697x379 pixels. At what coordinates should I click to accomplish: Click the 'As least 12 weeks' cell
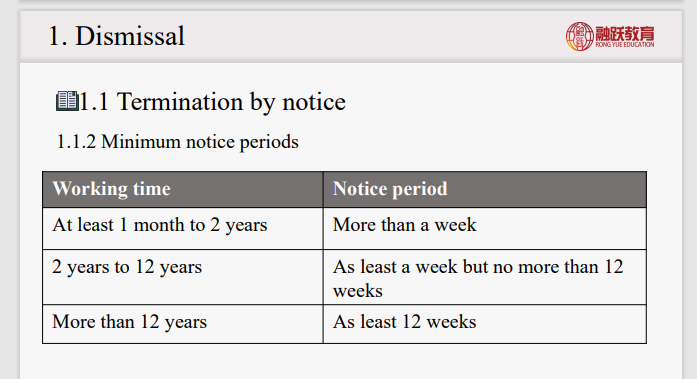485,324
